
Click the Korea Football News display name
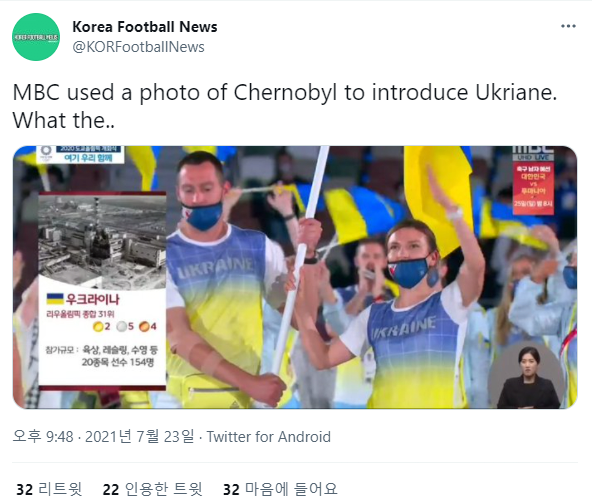pyautogui.click(x=145, y=27)
